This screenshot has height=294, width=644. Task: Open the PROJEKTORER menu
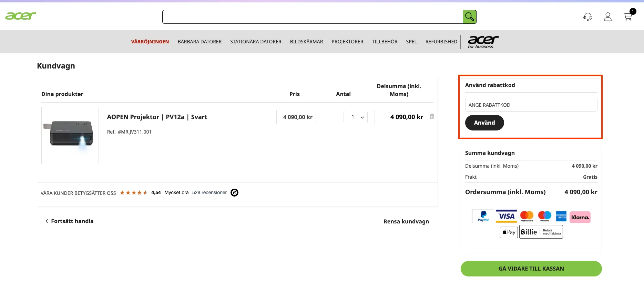[347, 42]
